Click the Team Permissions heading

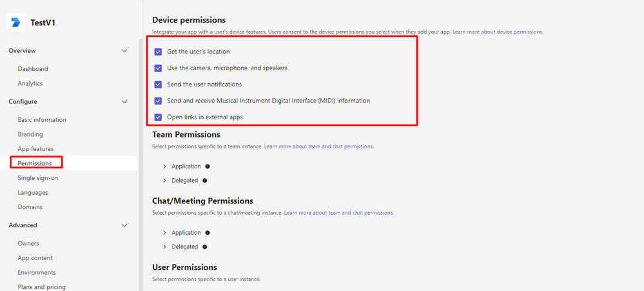pyautogui.click(x=186, y=134)
